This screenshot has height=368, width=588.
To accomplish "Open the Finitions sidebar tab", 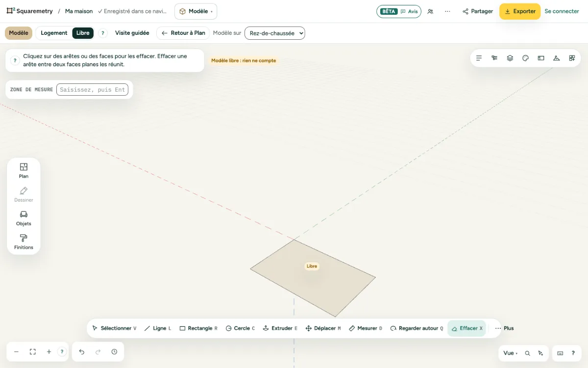I will [24, 242].
